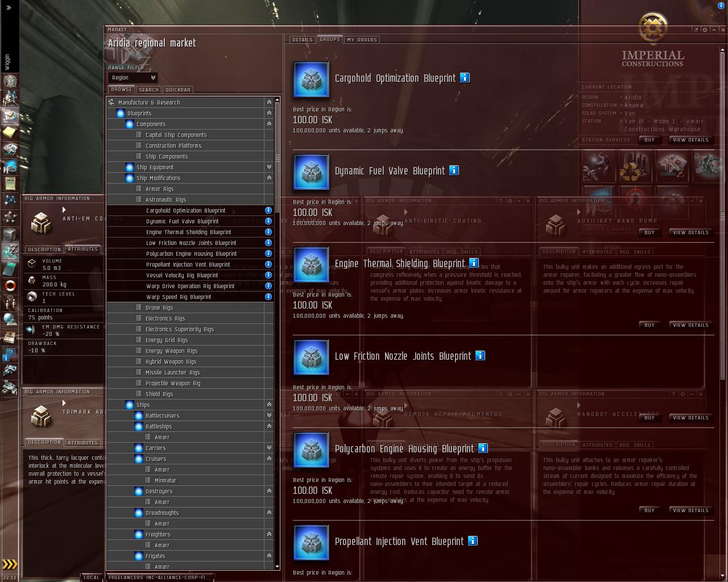Collapse the Manufacture & Research group
This screenshot has width=728, height=582.
coord(269,102)
